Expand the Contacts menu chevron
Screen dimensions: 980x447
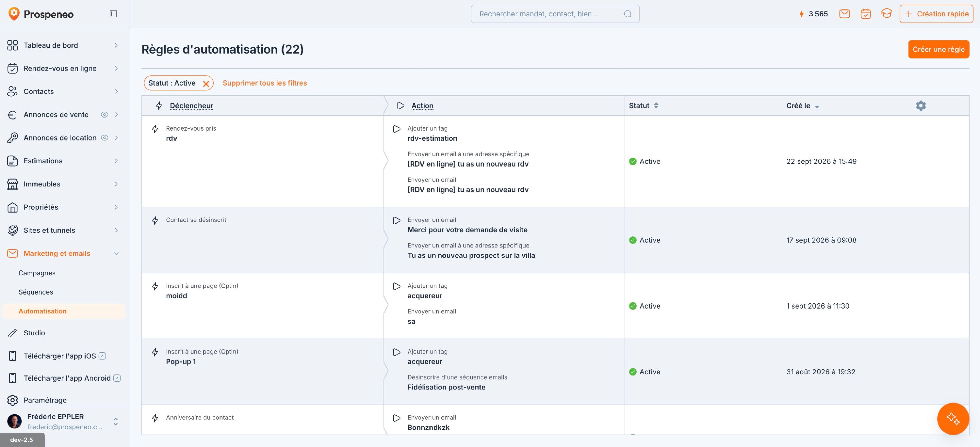click(116, 92)
